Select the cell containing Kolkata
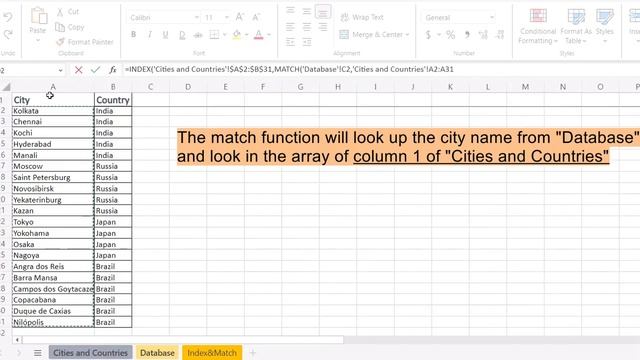The width and height of the screenshot is (640, 360). (53, 111)
